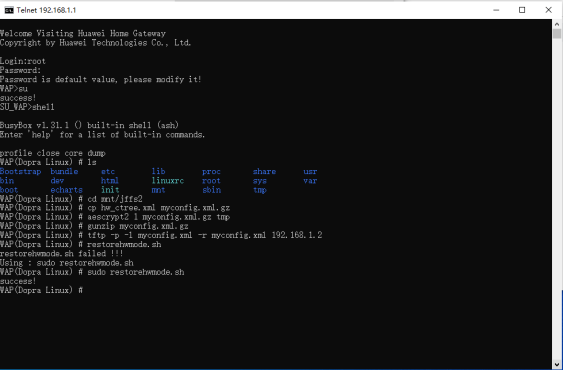Click the 'Telnet 192.168.1.1' window title
Image resolution: width=563 pixels, height=370 pixels.
click(46, 10)
